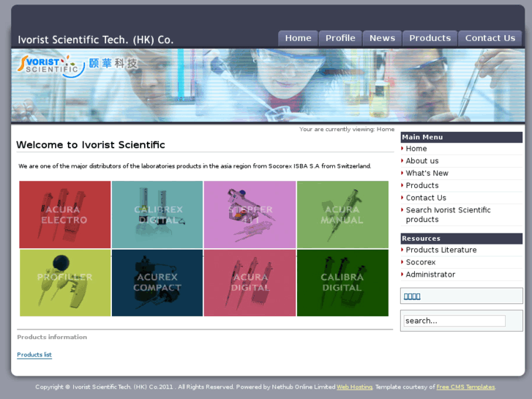Click the Main Menu header
532x399 pixels.
[462, 137]
